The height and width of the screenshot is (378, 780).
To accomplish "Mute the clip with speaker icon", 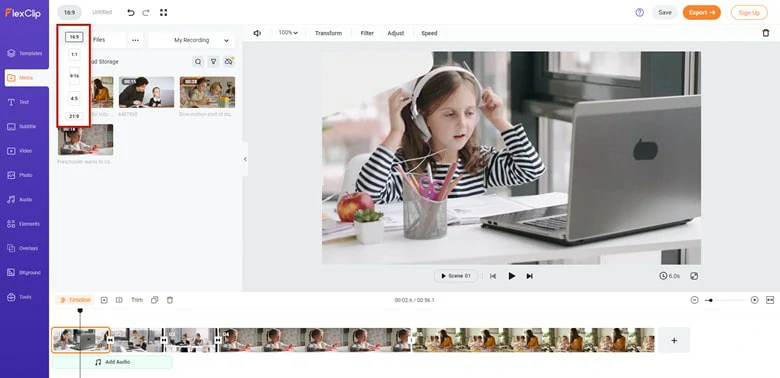I will tap(257, 33).
